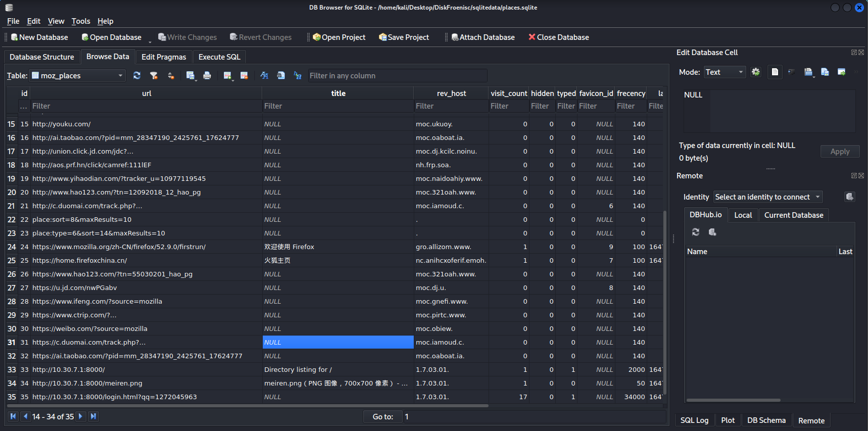Image resolution: width=868 pixels, height=431 pixels.
Task: Expand the cell edit Mode dropdown
Action: tap(725, 72)
